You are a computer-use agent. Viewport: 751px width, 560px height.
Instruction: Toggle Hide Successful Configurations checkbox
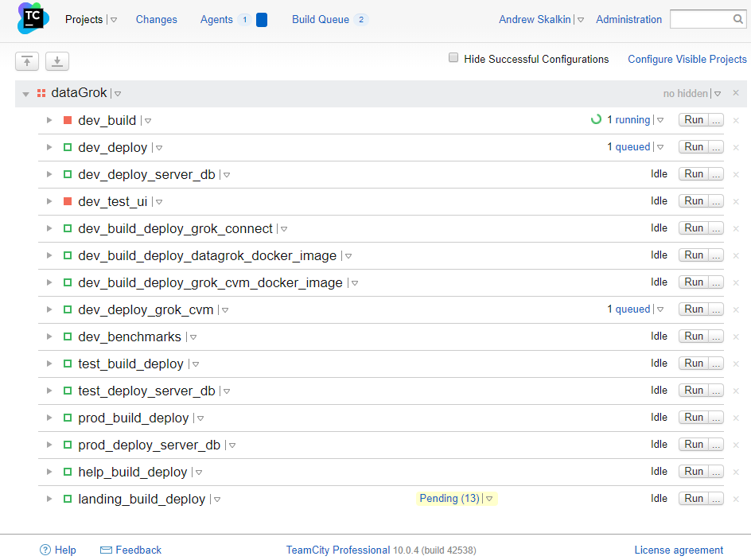[453, 58]
